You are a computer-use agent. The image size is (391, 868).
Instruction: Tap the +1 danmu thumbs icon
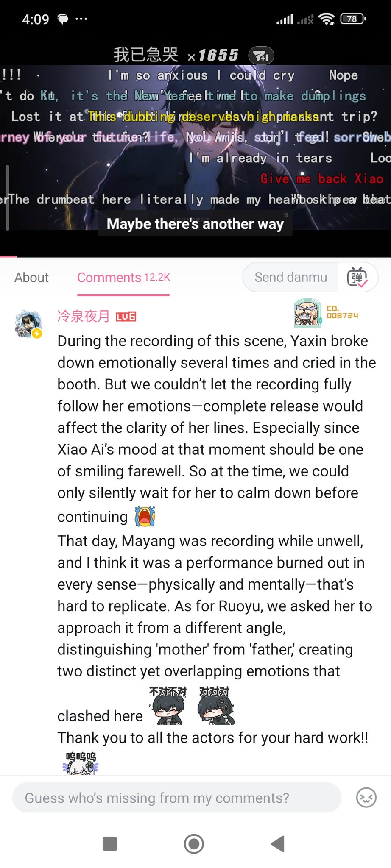click(261, 56)
